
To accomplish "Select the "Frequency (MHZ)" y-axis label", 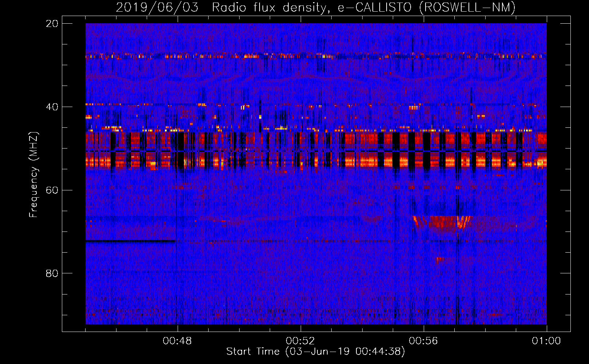I will click(x=33, y=175).
